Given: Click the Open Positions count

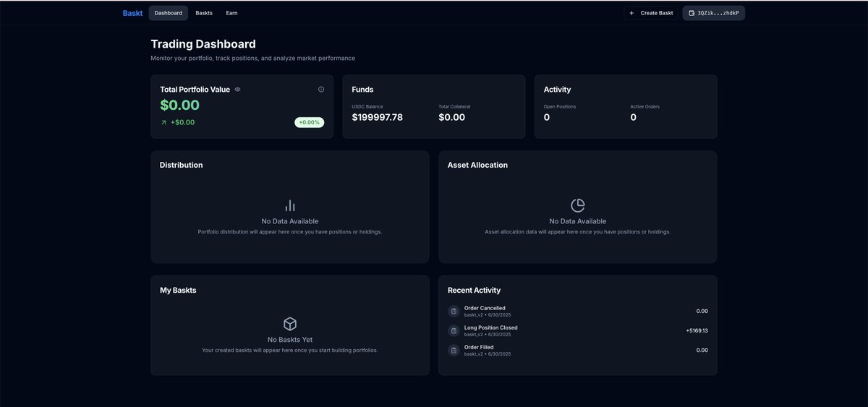Looking at the screenshot, I should (547, 117).
